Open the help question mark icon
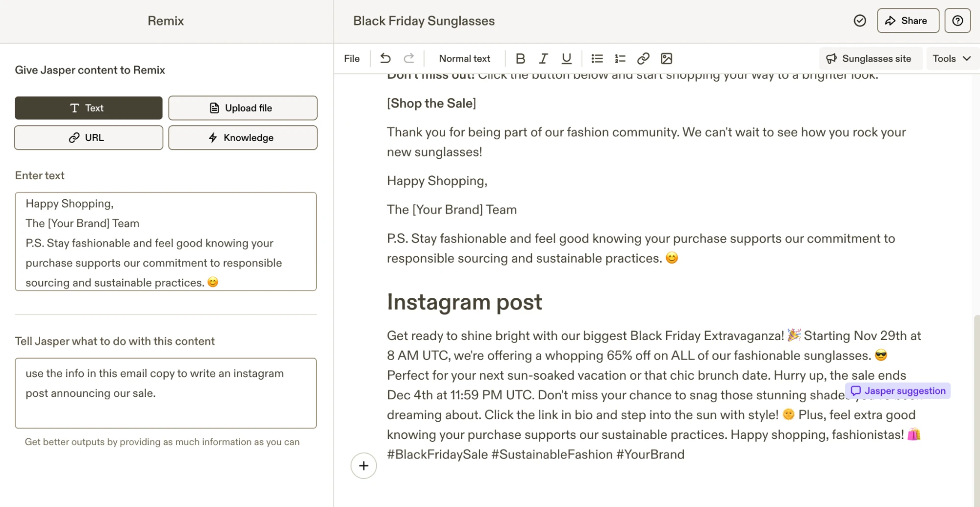Viewport: 980px width, 507px height. tap(957, 21)
